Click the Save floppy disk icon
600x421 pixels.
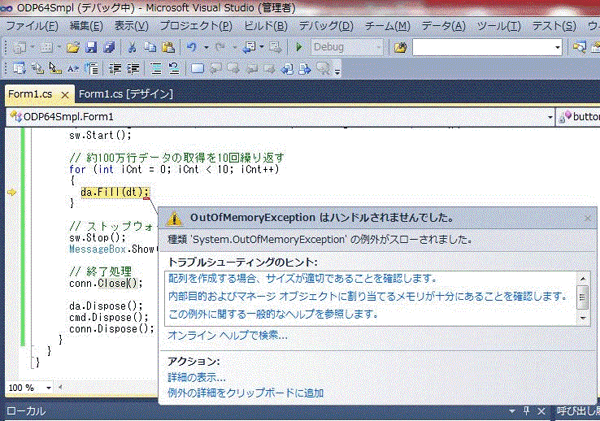91,47
